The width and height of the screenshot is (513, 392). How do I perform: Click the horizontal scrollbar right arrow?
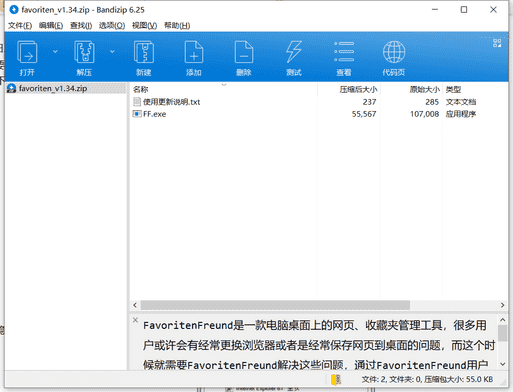click(502, 305)
